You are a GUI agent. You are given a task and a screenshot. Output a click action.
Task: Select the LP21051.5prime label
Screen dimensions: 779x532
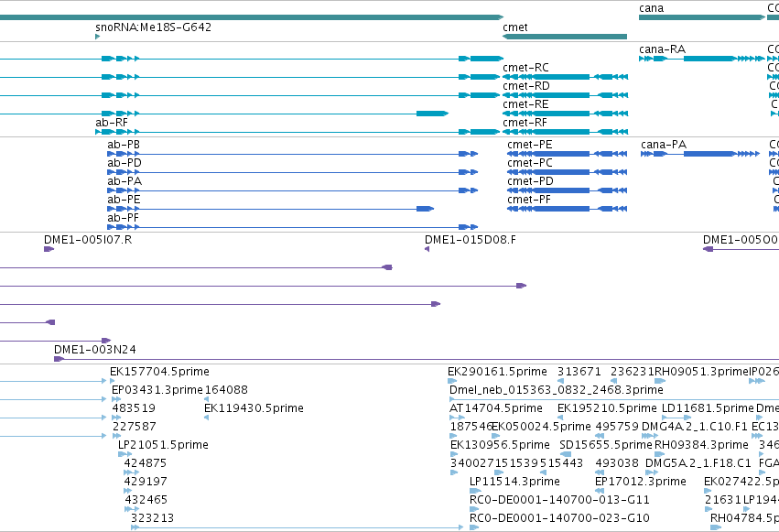[163, 445]
